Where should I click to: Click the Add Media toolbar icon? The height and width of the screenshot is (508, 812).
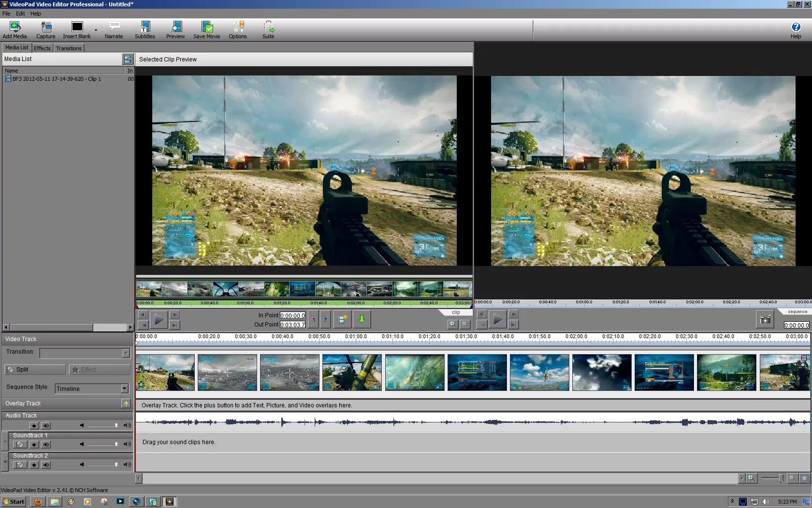click(x=14, y=30)
